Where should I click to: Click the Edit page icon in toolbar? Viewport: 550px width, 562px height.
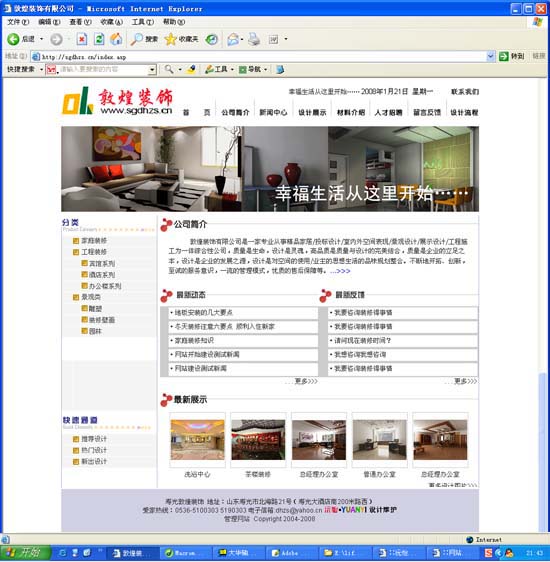273,39
